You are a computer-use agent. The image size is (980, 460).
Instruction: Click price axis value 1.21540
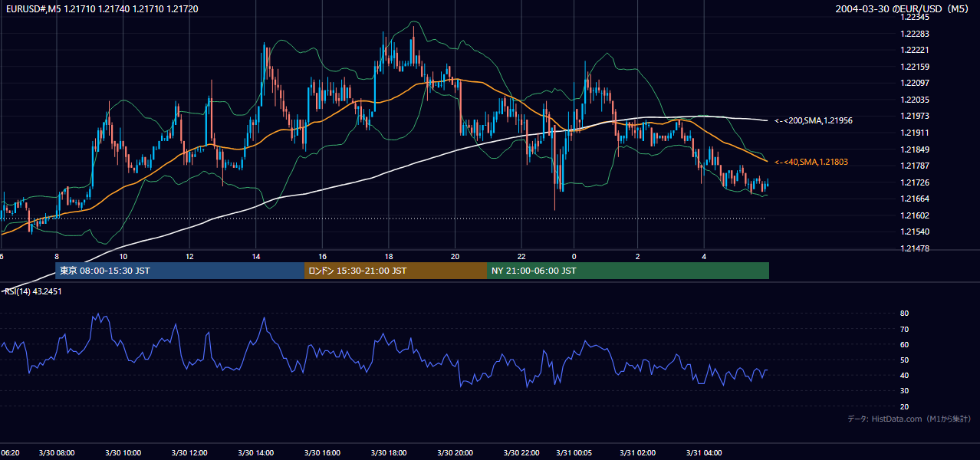pos(914,232)
